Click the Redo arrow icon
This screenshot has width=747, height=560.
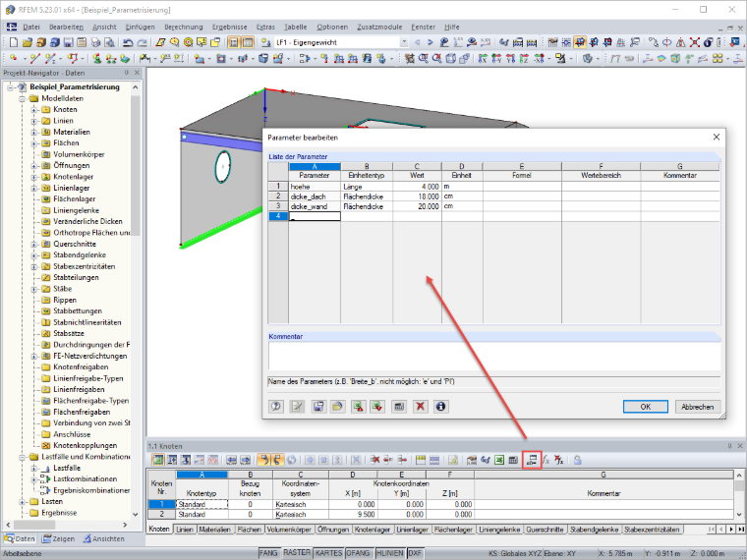tap(142, 42)
